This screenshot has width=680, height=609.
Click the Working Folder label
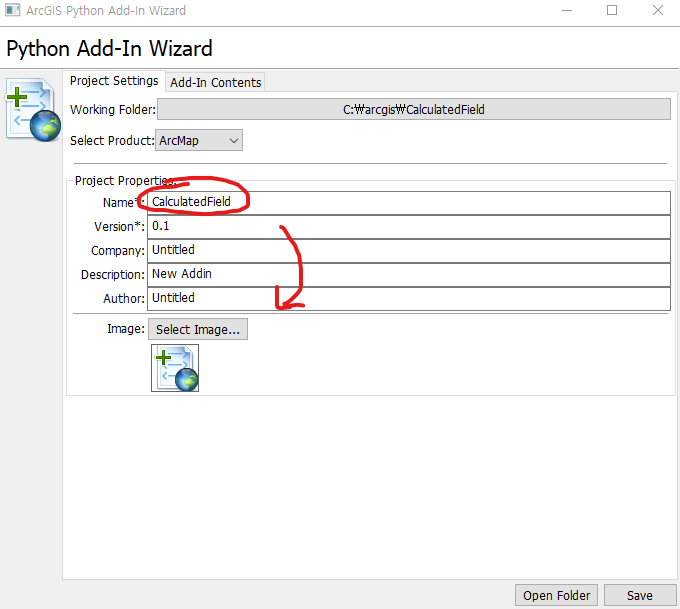point(113,109)
